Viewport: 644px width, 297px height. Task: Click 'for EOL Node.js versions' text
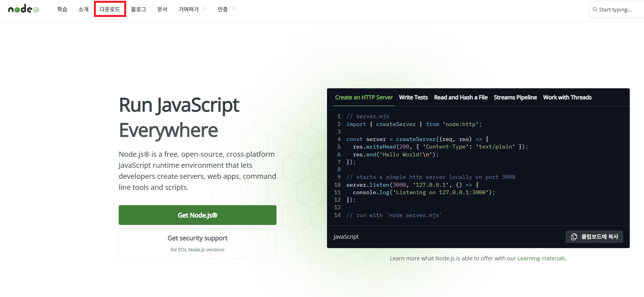pos(198,250)
